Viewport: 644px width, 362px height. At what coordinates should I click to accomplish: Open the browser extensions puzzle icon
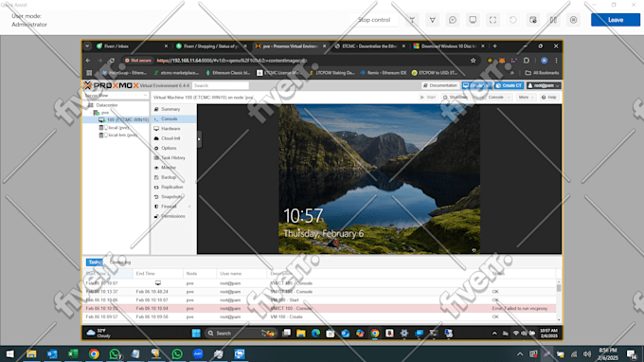527,61
